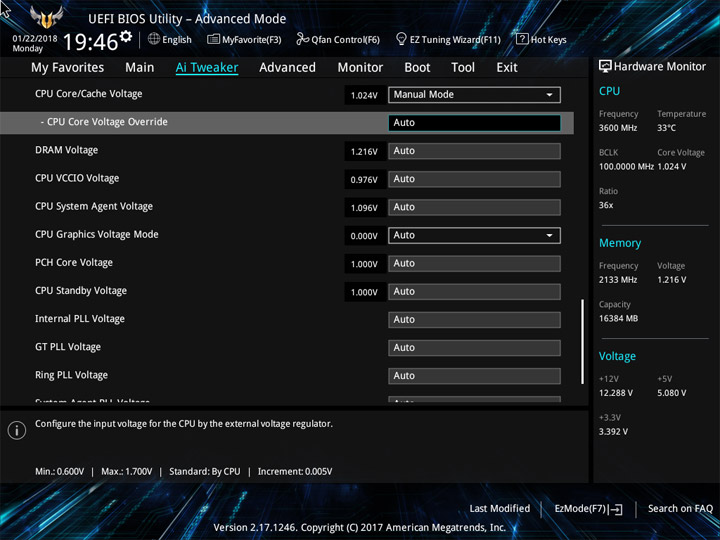Click the 01/22/2018 date
The image size is (720, 540).
(x=35, y=39)
